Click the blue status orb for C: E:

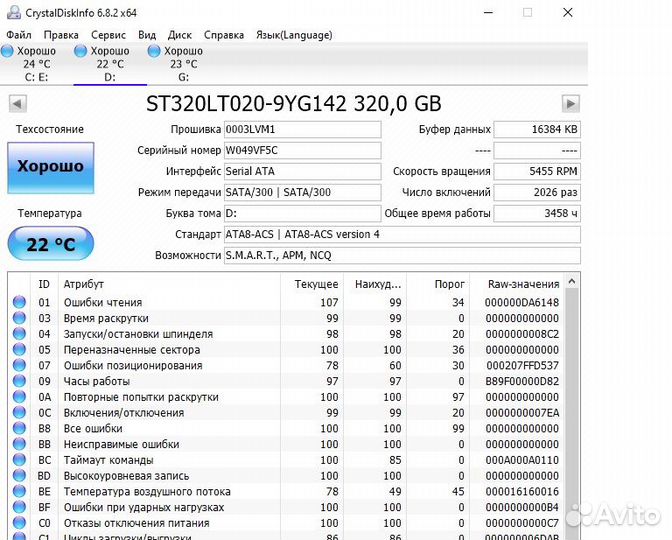point(7,51)
